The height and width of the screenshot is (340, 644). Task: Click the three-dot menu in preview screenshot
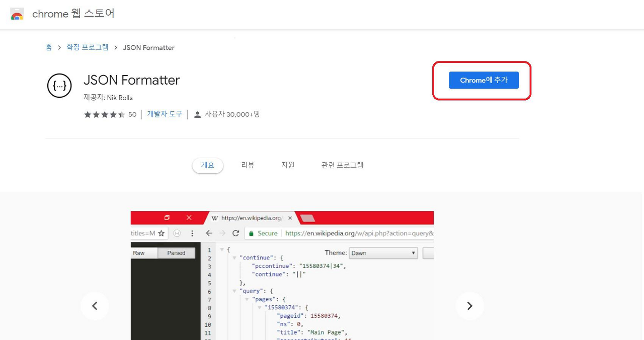pyautogui.click(x=192, y=233)
